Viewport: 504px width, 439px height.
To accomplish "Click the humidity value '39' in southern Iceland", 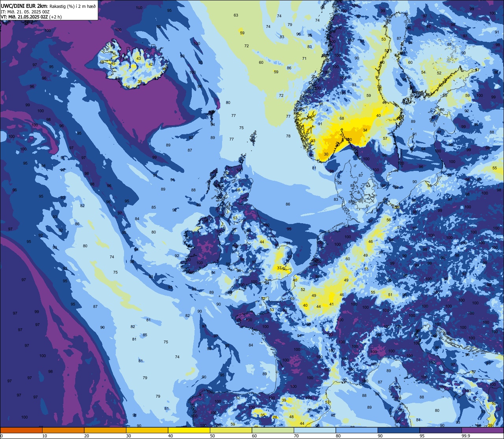I will tap(140, 82).
